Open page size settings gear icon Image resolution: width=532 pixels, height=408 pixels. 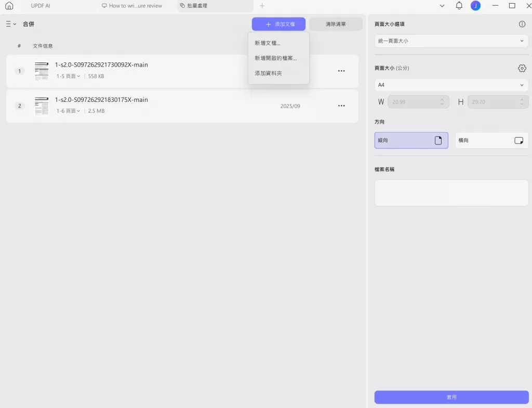click(522, 68)
